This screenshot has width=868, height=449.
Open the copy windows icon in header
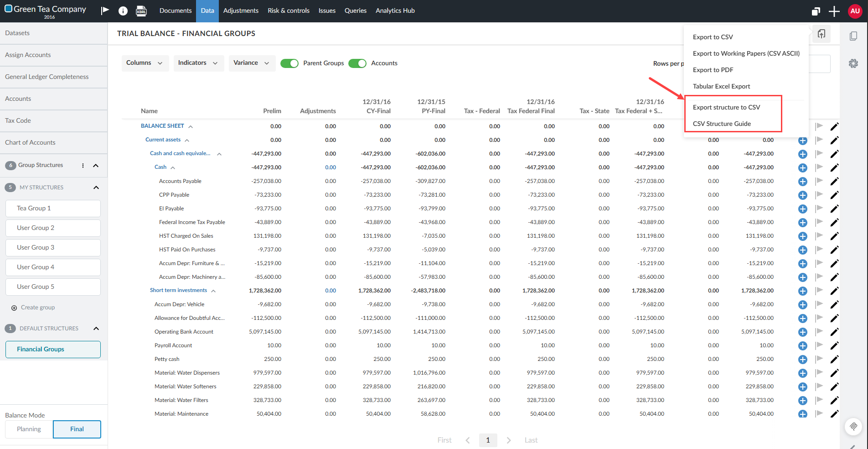(816, 11)
